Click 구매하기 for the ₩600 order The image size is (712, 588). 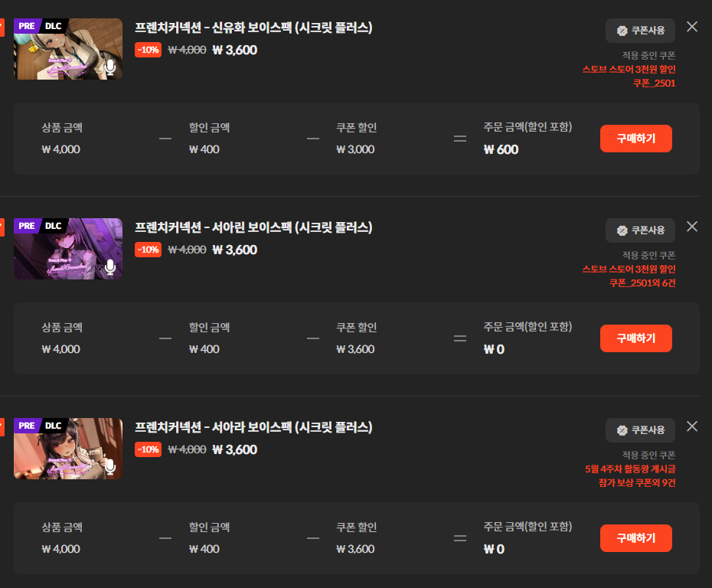pyautogui.click(x=635, y=139)
